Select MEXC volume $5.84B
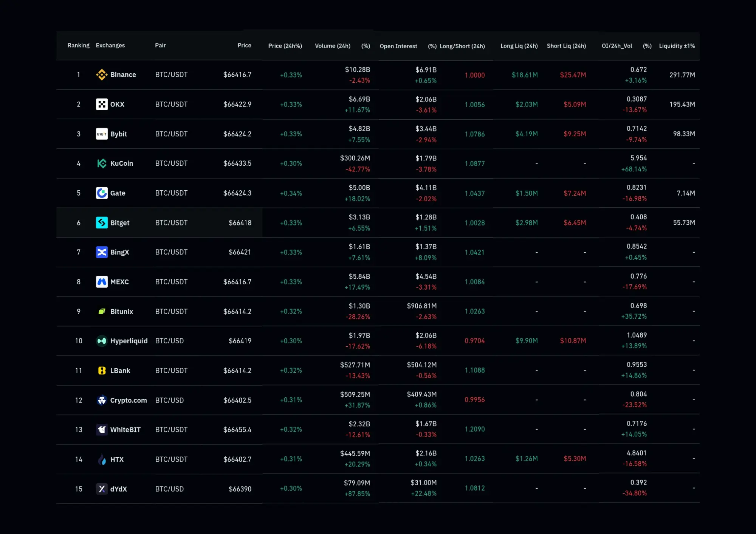The height and width of the screenshot is (534, 756). [359, 276]
